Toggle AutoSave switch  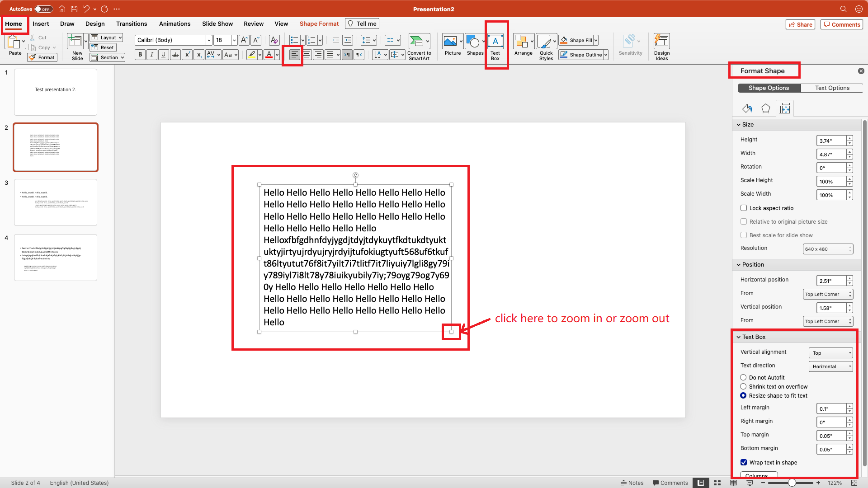click(44, 9)
